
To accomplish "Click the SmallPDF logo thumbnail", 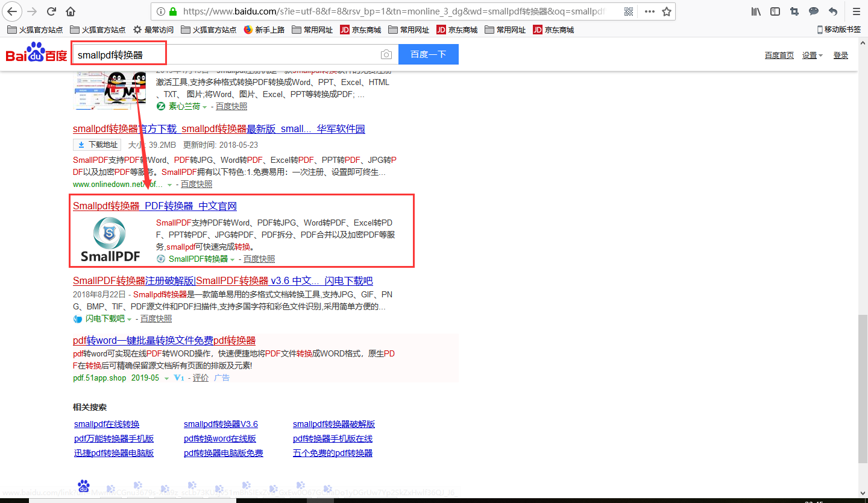I will point(110,239).
